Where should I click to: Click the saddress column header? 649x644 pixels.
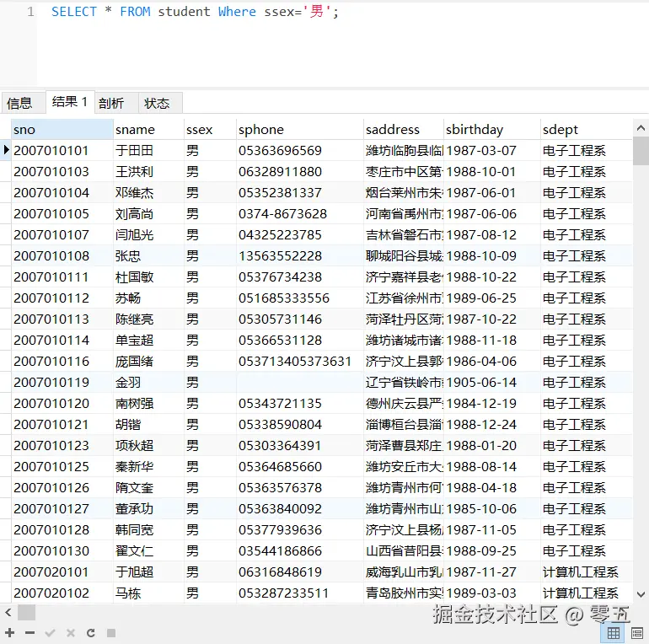click(404, 130)
